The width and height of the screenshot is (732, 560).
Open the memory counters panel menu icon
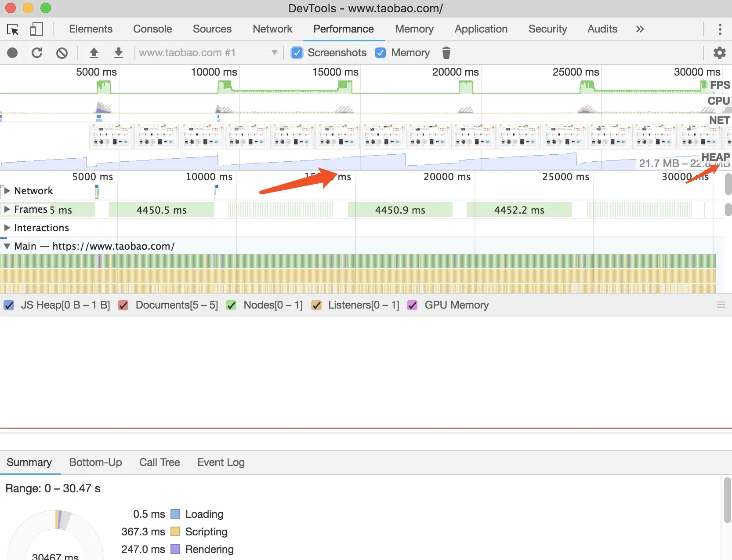tap(721, 305)
